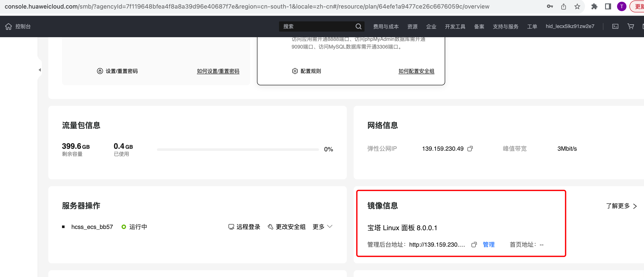Click the blue 管理 link
644x277 pixels.
click(489, 245)
